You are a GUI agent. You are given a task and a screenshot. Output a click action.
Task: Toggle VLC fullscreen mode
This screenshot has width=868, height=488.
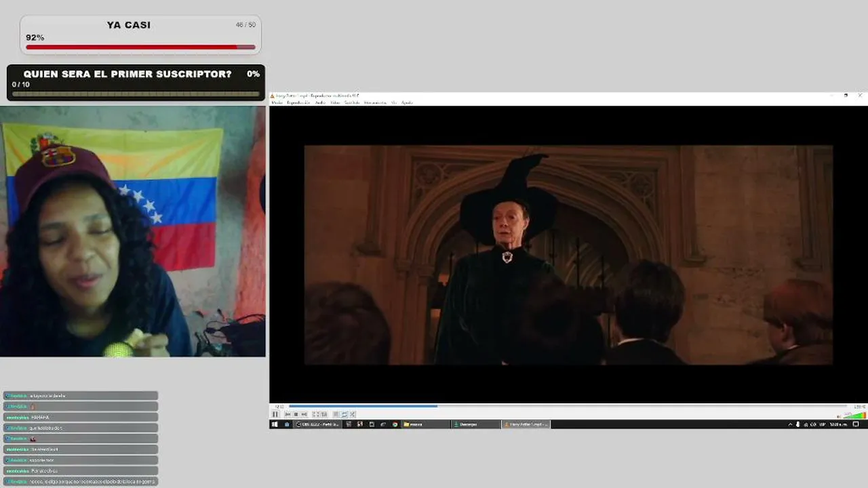coord(316,414)
